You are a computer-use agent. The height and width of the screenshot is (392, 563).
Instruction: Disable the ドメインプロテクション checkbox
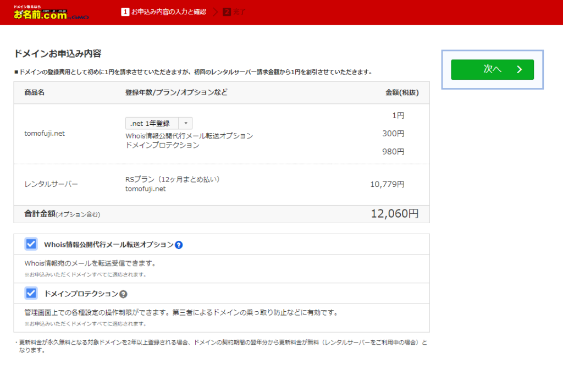(x=31, y=294)
